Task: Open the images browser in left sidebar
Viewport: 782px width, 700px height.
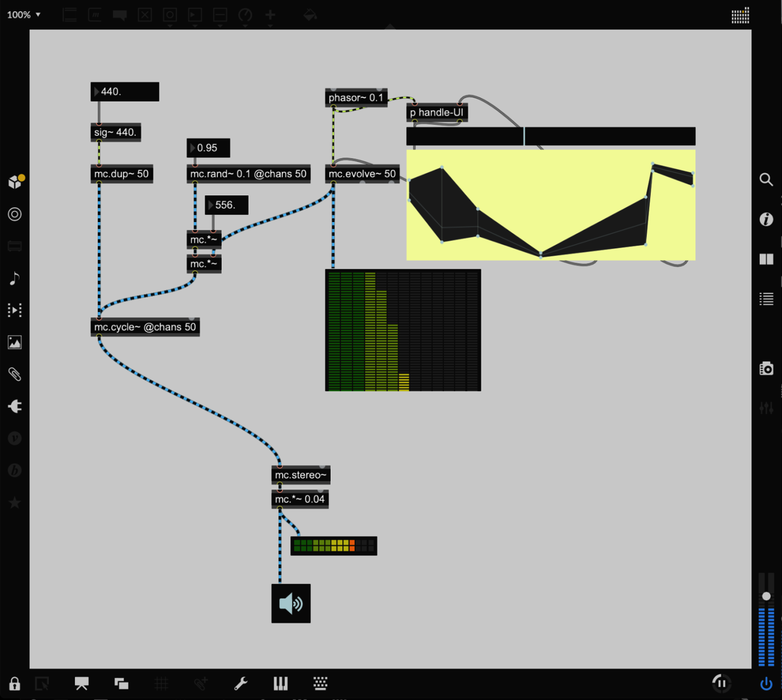Action: 15,342
